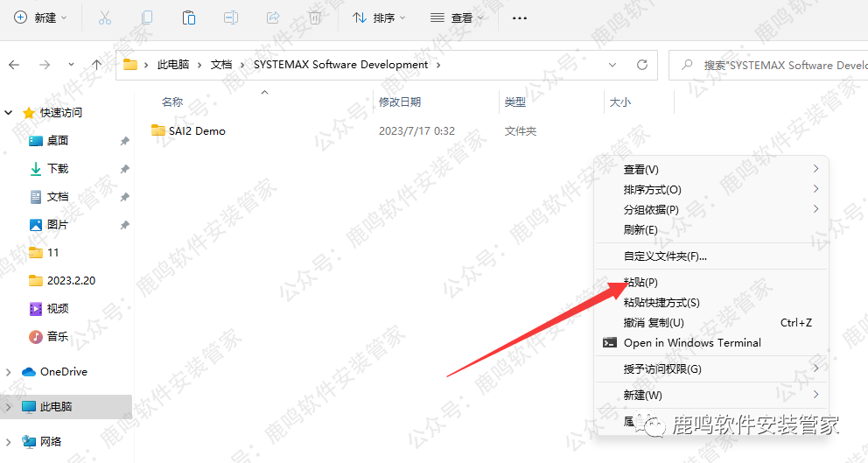Click the 修改日期 column header
The width and height of the screenshot is (868, 463).
point(400,102)
